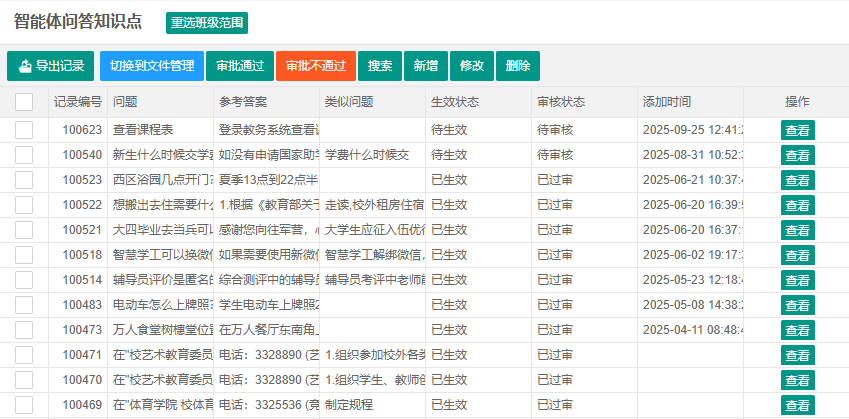Select the checkbox for record 100522
The image size is (849, 419).
(x=24, y=205)
